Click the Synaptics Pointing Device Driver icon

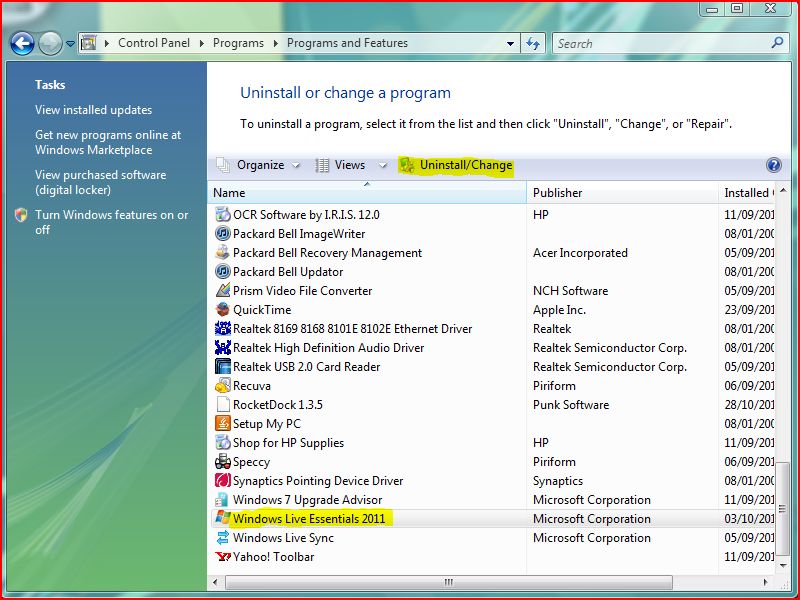pos(222,480)
